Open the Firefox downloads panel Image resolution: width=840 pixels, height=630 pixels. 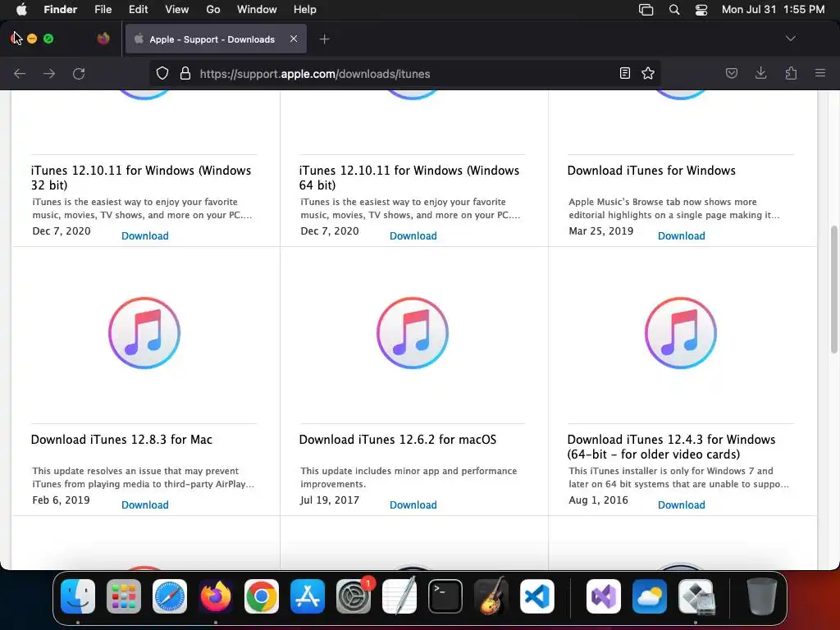[760, 73]
